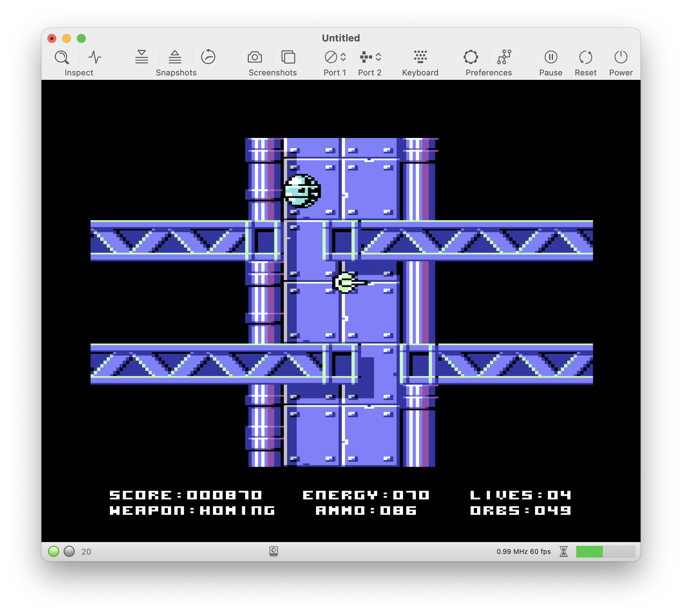Open Preferences gear icon
Image resolution: width=682 pixels, height=616 pixels.
pos(471,57)
